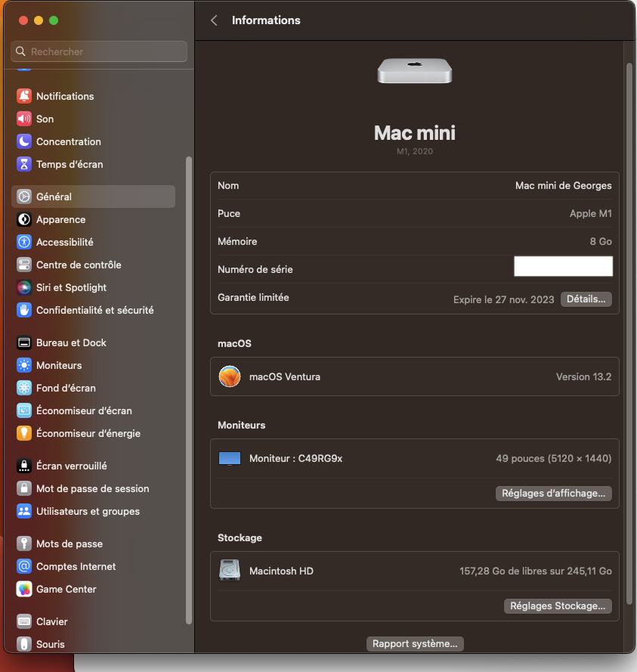
Task: Click the Informations pane scrollbar
Action: 629,333
